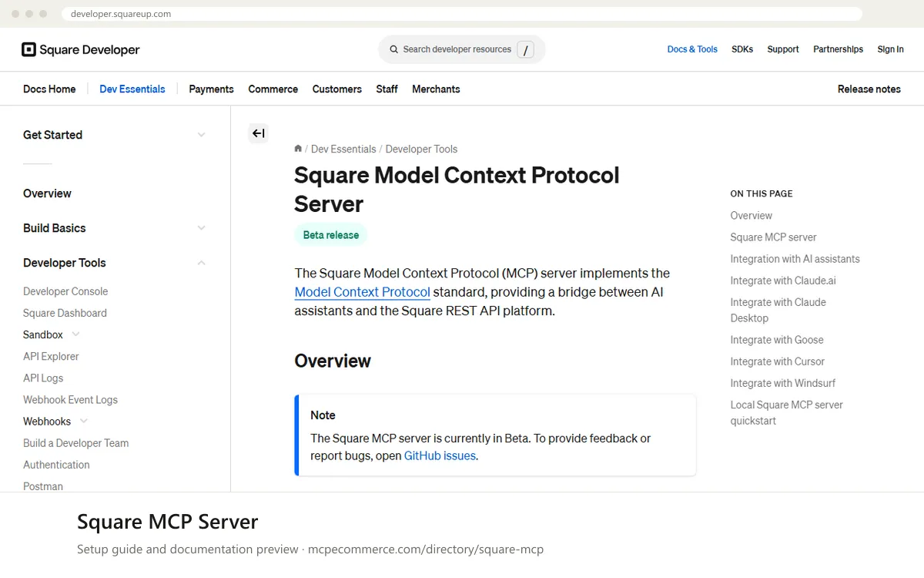The image size is (924, 578).
Task: Click the Build Basics sidebar heading
Action: pyautogui.click(x=54, y=228)
